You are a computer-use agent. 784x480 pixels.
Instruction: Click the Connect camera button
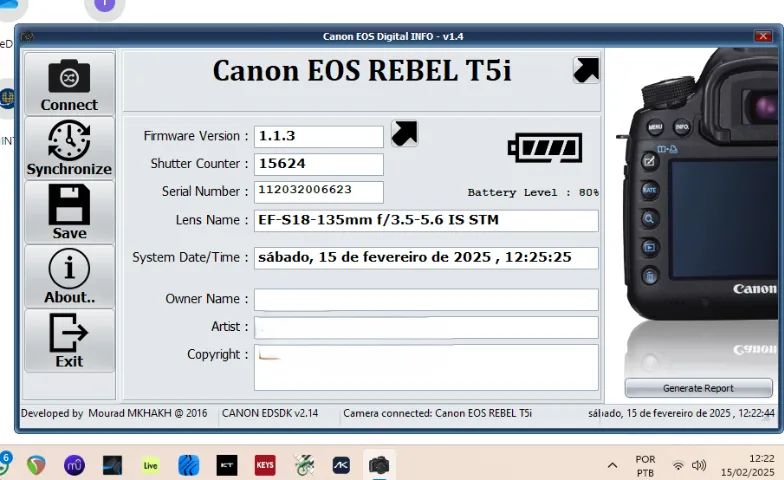coord(69,84)
